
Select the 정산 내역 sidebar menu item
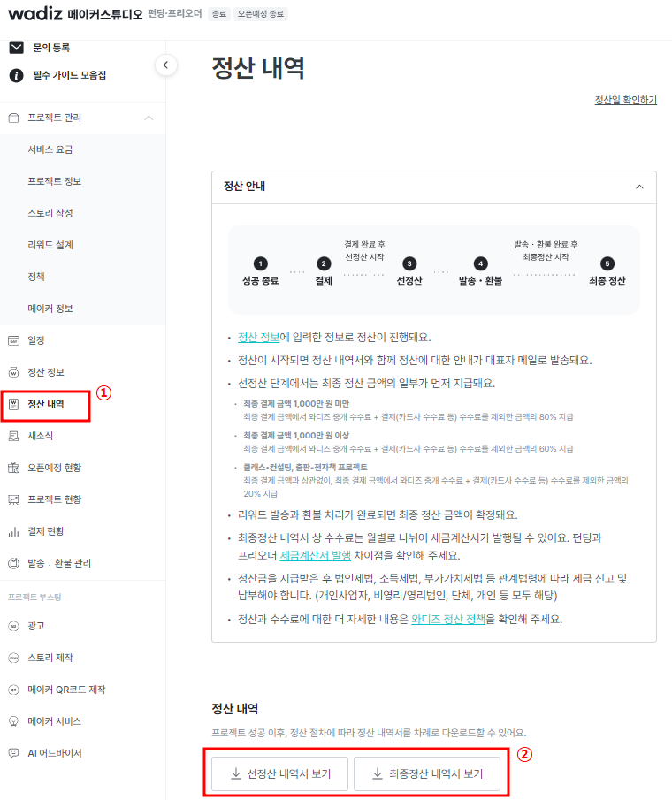(46, 404)
